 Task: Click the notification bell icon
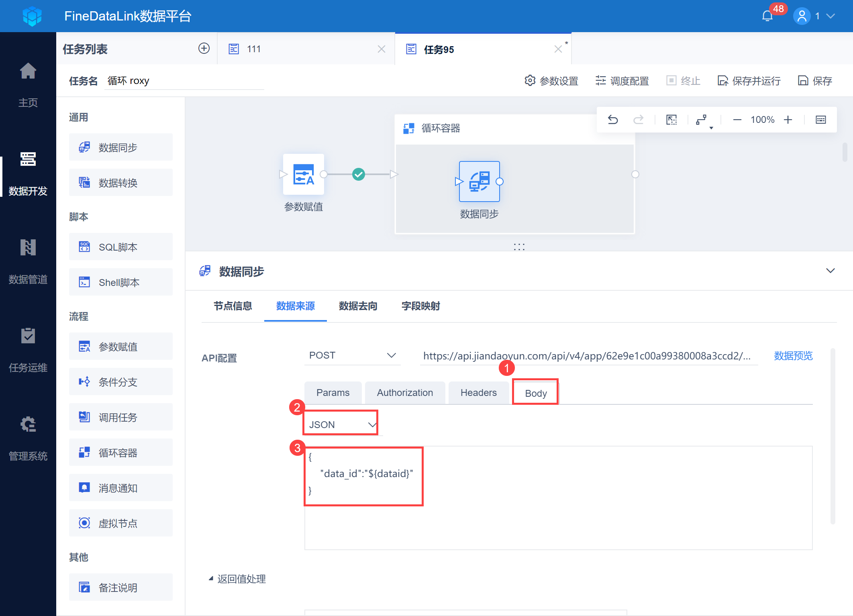tap(767, 16)
